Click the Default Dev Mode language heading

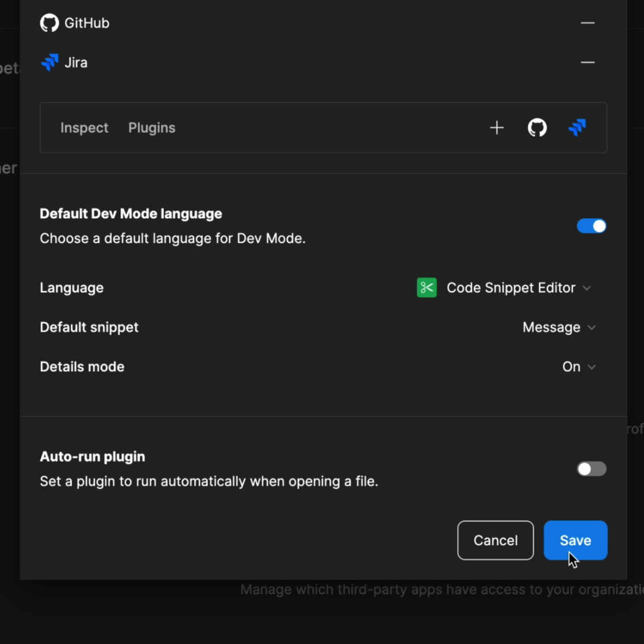click(x=131, y=214)
